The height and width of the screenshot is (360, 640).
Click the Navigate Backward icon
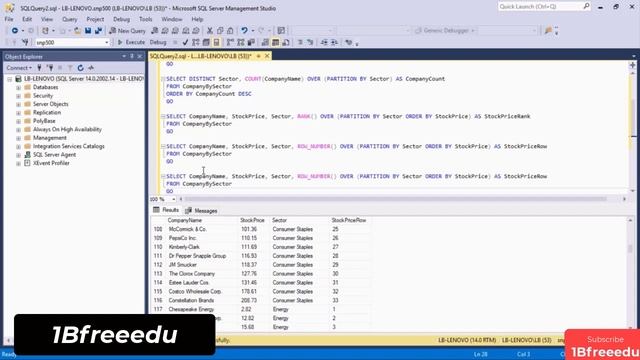pos(15,31)
